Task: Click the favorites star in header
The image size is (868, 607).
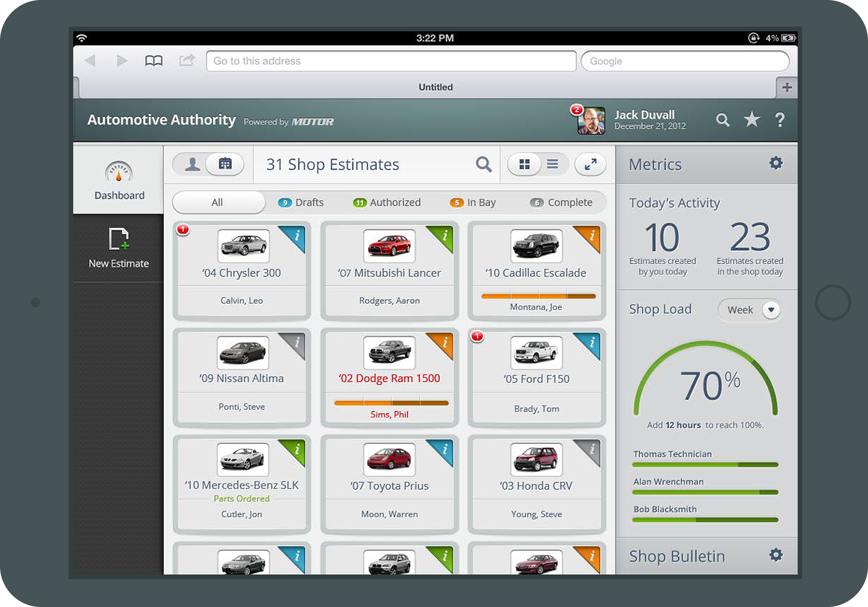Action: pos(751,120)
